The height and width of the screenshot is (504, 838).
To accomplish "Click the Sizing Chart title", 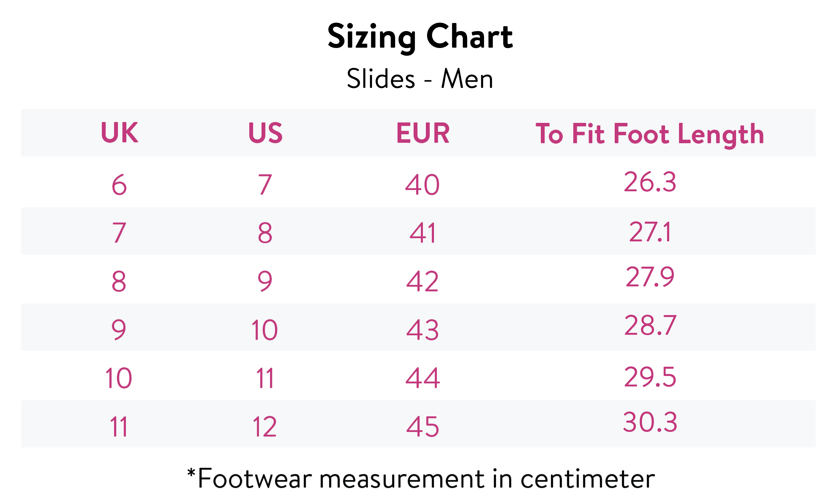I will (x=420, y=37).
